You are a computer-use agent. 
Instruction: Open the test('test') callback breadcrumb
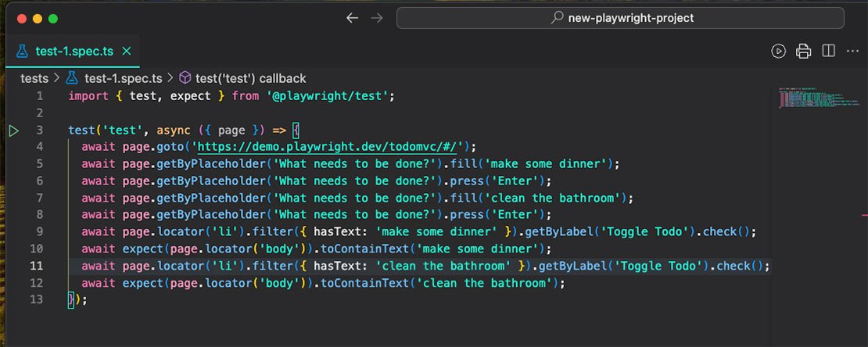click(x=250, y=78)
